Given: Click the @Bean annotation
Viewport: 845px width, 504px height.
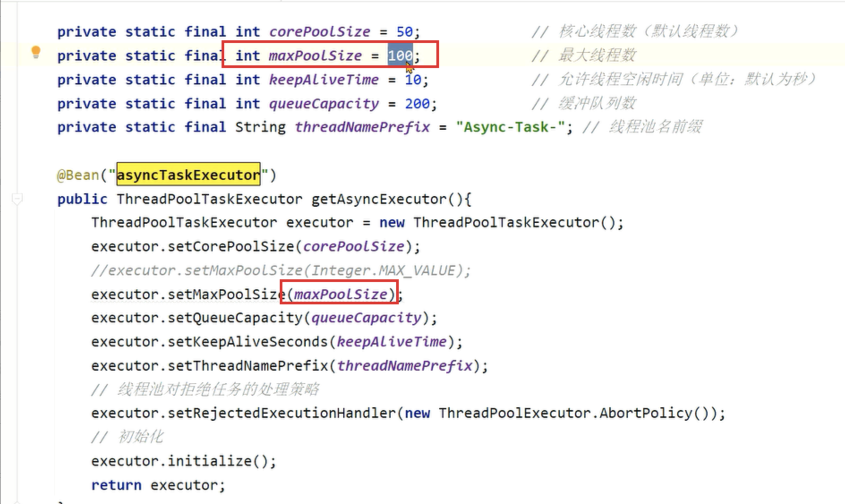Looking at the screenshot, I should [78, 175].
